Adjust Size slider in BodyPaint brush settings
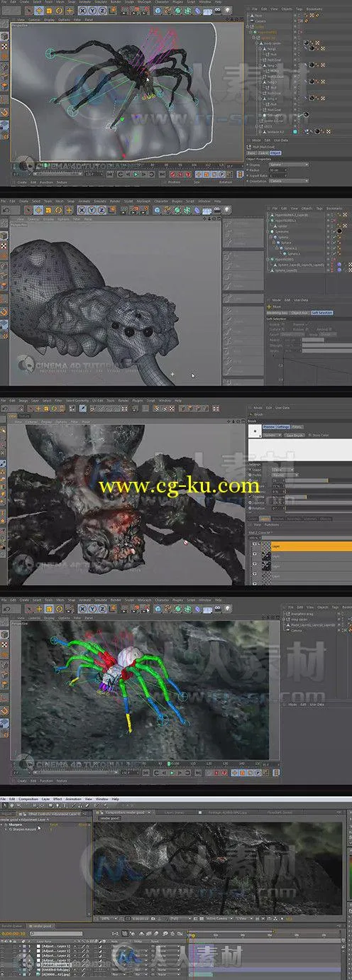The width and height of the screenshot is (352, 980). [x=318, y=480]
